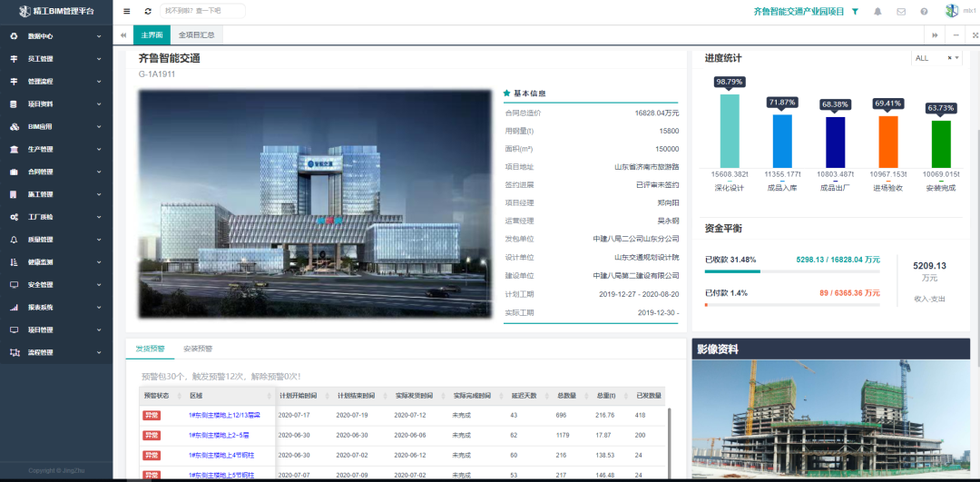Click the 生产管理 building icon
Screen dimensions: 980x482
click(14, 150)
